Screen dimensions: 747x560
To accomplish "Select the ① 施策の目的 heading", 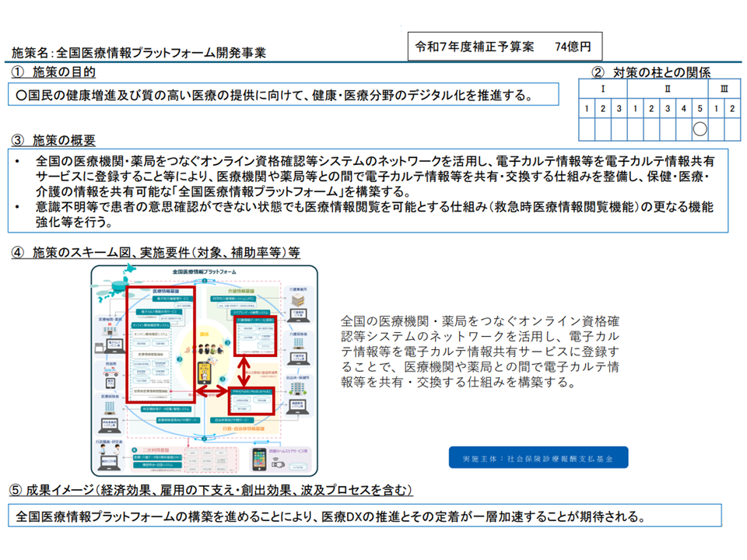I will [54, 72].
